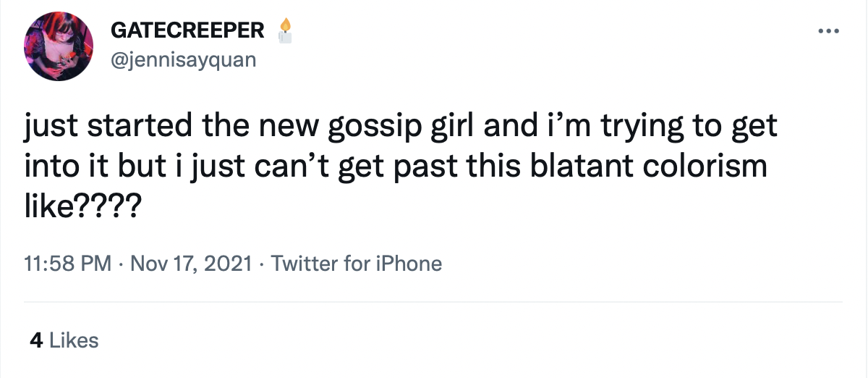This screenshot has width=868, height=378.
Task: Click the 11:58 PM timestamp
Action: [x=68, y=264]
